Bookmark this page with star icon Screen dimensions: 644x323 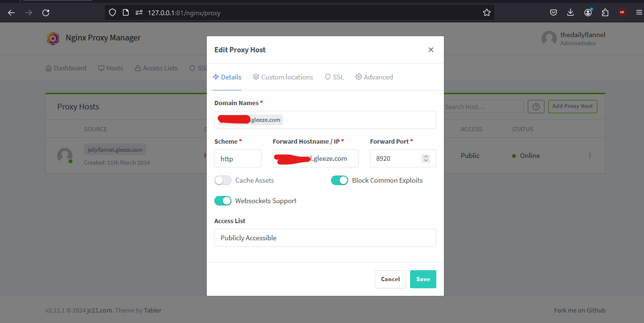pyautogui.click(x=486, y=13)
